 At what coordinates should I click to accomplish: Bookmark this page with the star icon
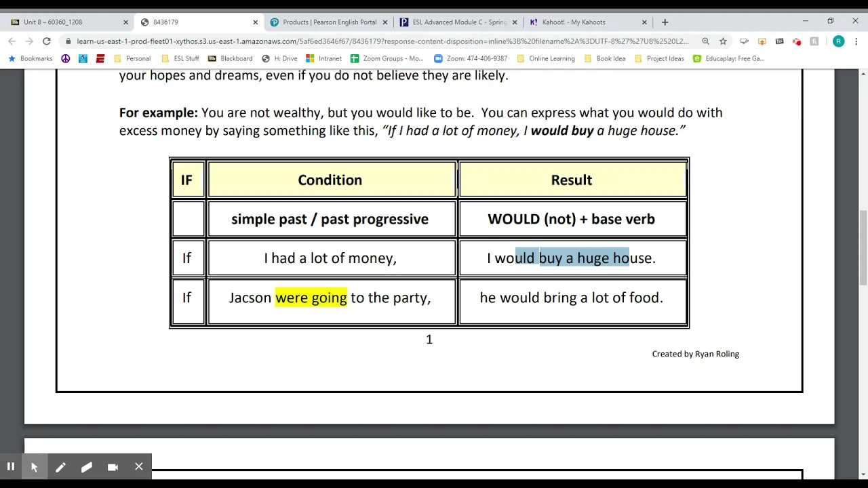coord(724,41)
